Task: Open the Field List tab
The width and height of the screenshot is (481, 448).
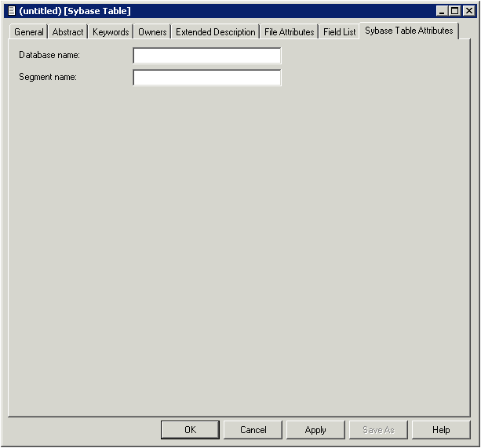Action: click(x=339, y=32)
